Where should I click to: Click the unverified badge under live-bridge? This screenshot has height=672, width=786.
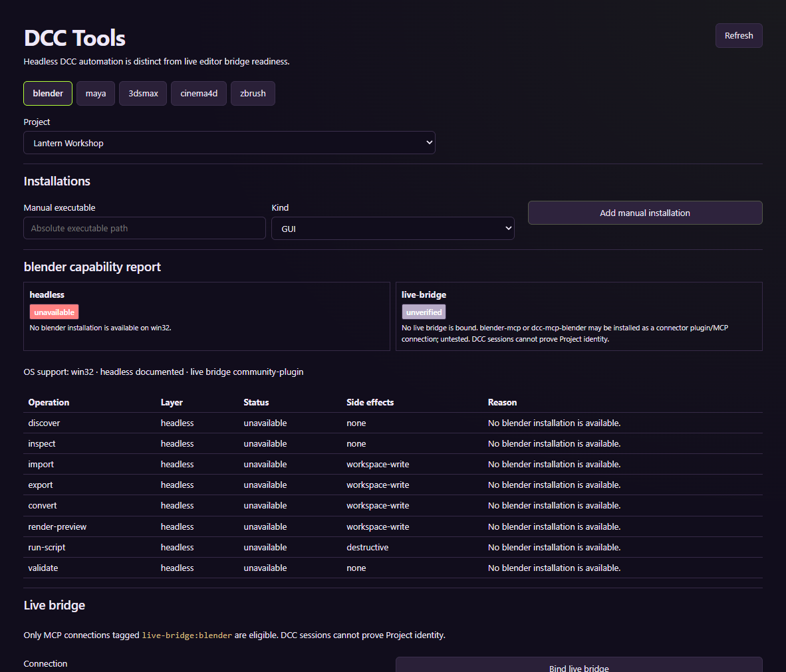pyautogui.click(x=424, y=312)
